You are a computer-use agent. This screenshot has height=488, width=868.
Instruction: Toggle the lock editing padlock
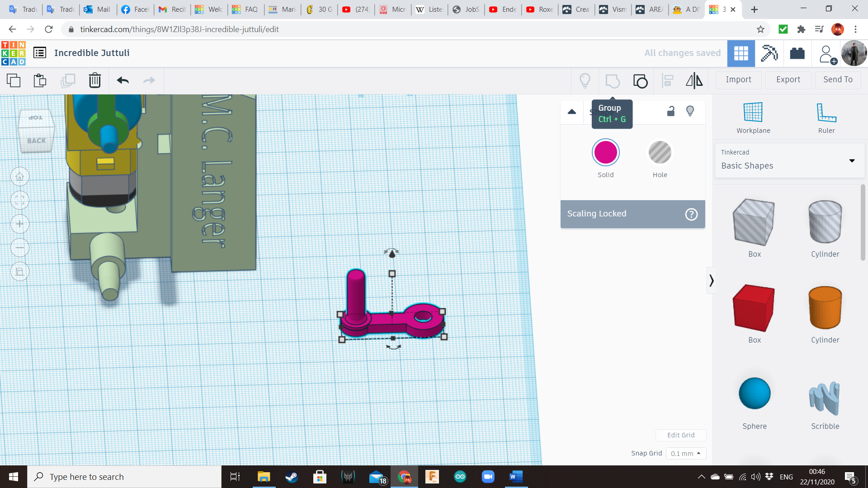point(671,111)
